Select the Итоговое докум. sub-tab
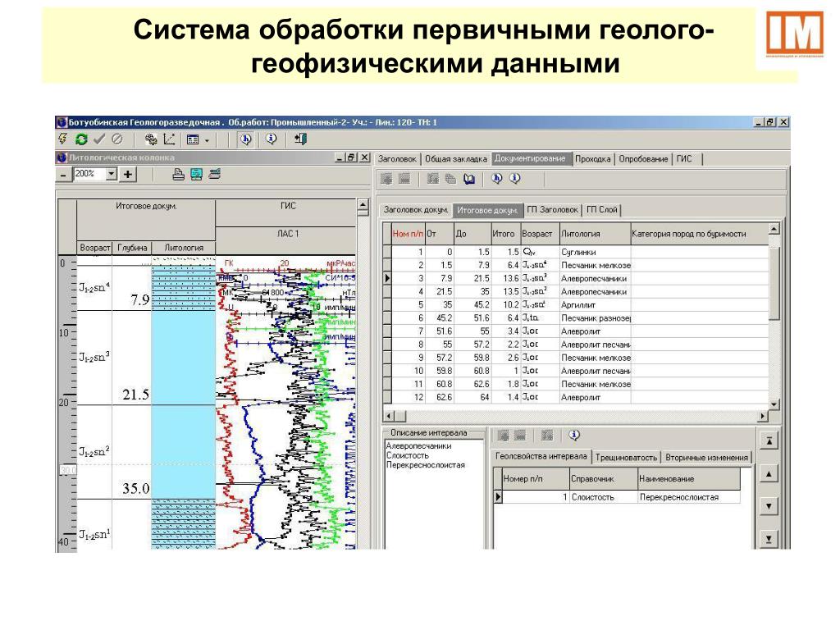The image size is (840, 630). tap(487, 210)
